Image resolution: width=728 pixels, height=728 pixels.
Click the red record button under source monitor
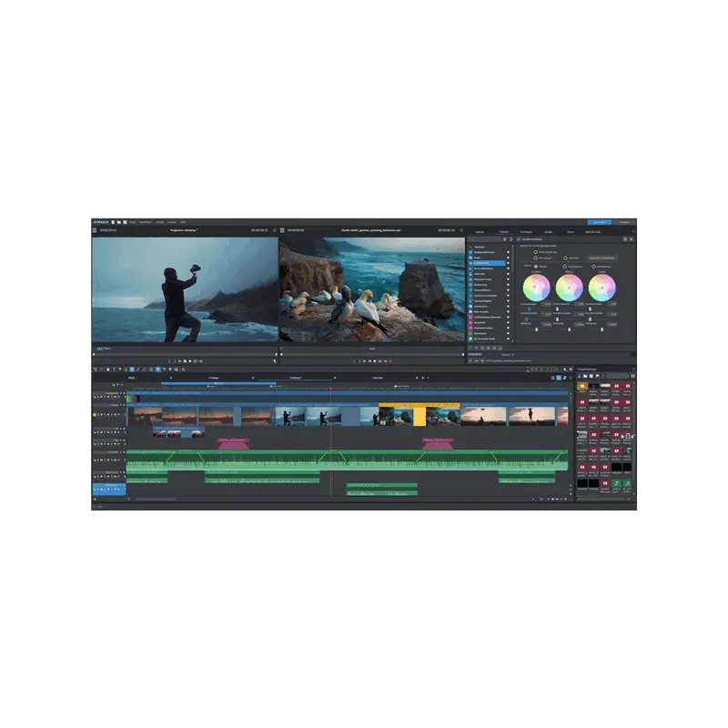[x=390, y=360]
